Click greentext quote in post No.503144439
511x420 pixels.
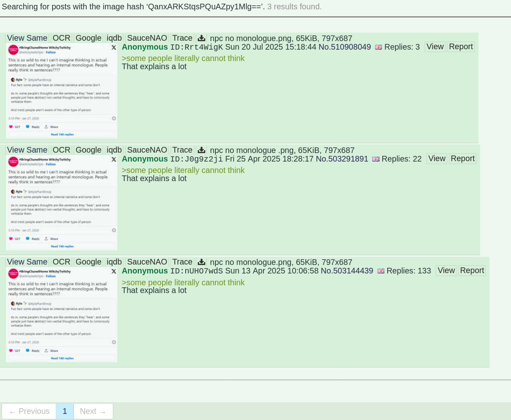click(183, 282)
